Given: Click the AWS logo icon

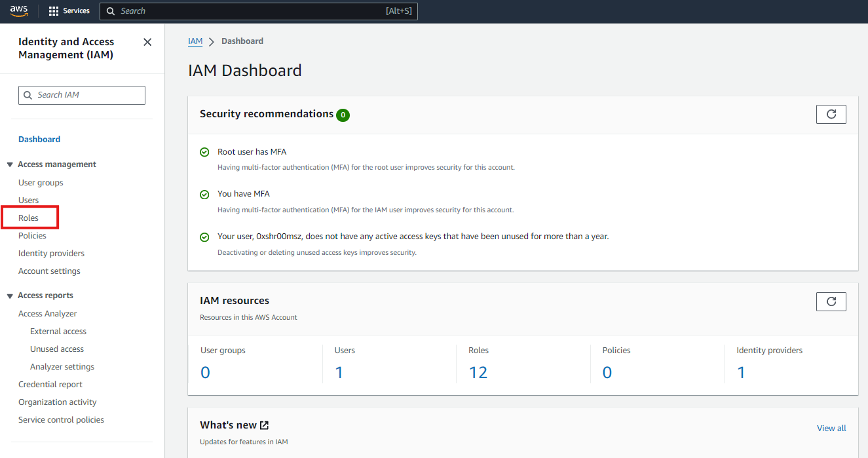Looking at the screenshot, I should click(x=18, y=11).
